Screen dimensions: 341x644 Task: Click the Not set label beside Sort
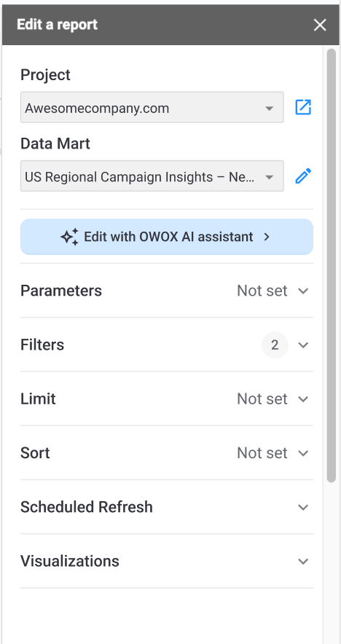(x=262, y=453)
